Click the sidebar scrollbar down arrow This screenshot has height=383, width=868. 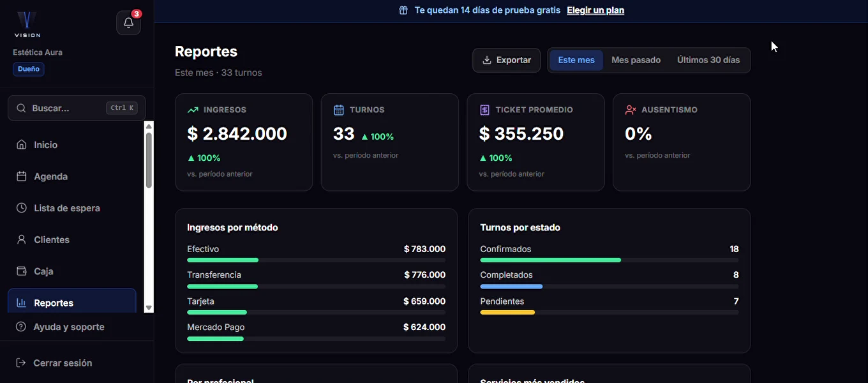pos(149,308)
